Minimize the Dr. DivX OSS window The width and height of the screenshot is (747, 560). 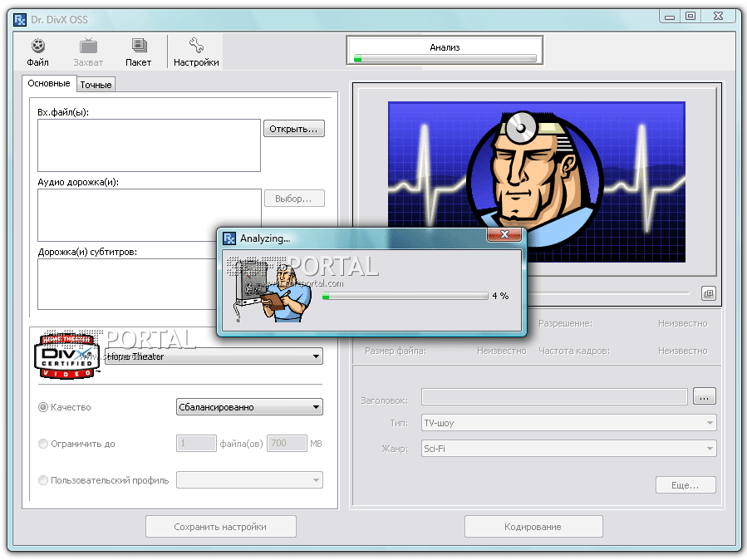pyautogui.click(x=670, y=17)
